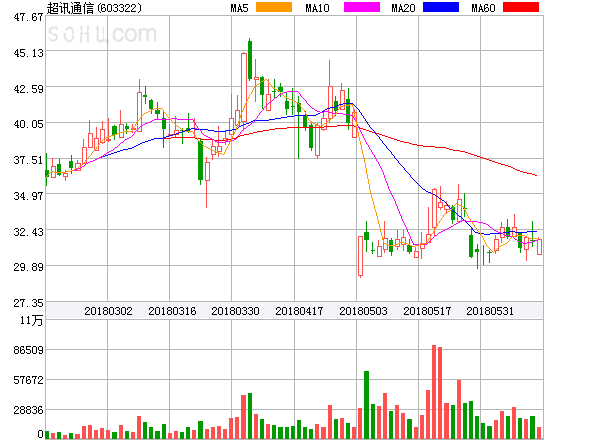600x440 pixels.
Task: Click the 47.67 price axis label
Action: 28,17
